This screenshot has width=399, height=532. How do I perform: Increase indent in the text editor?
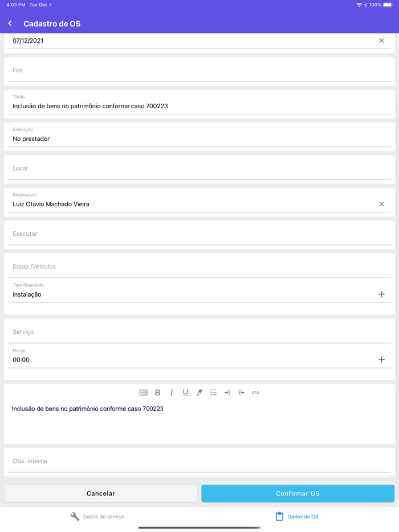click(227, 392)
